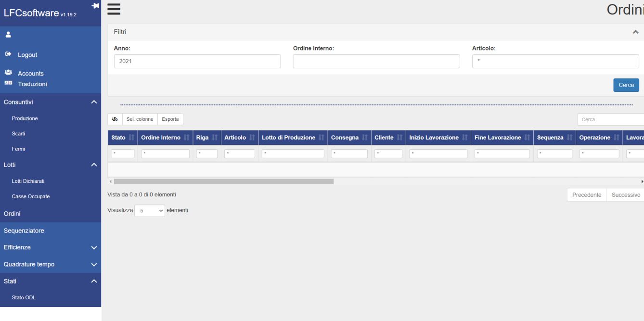644x321 pixels.
Task: Focus the Consegna column filter box
Action: (x=349, y=154)
